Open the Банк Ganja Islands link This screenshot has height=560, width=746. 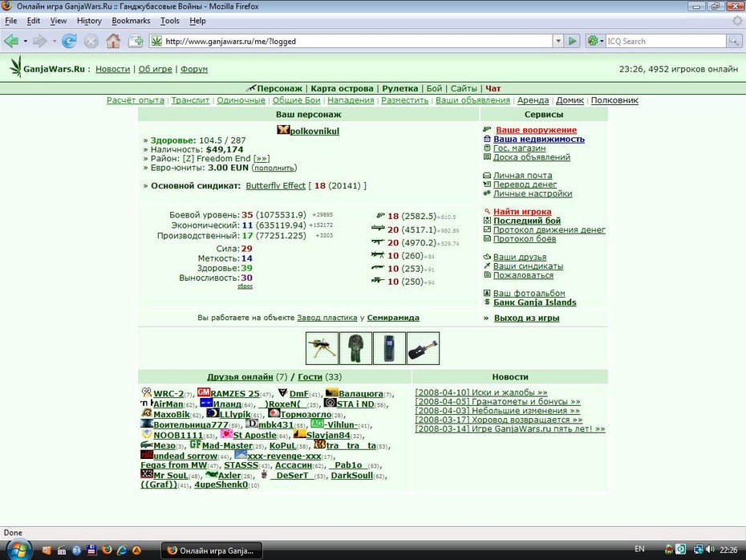pyautogui.click(x=535, y=302)
